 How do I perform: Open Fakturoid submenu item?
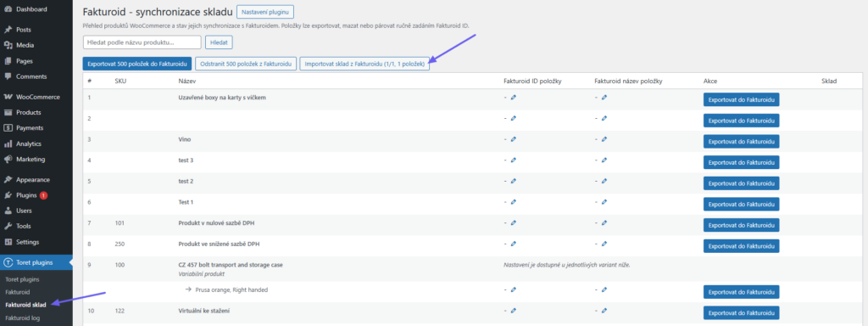click(17, 292)
